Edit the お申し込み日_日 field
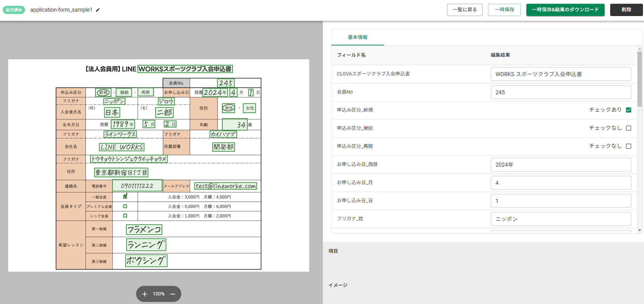 (561, 201)
